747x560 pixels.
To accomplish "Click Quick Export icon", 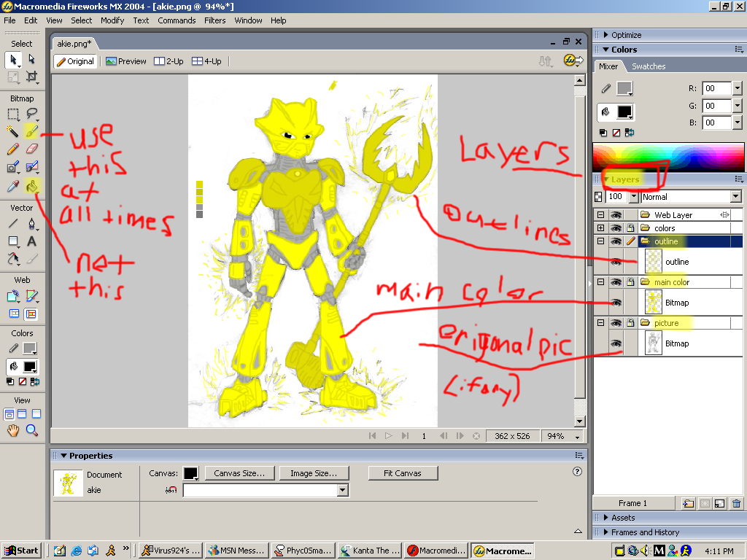I will click(573, 61).
